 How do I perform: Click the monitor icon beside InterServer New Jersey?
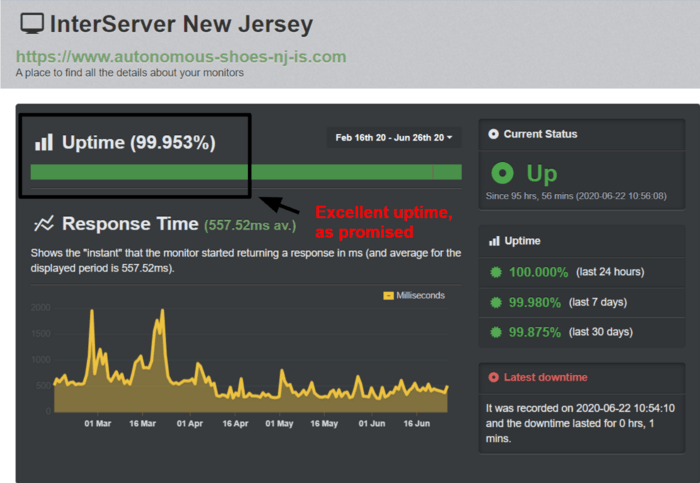[32, 23]
